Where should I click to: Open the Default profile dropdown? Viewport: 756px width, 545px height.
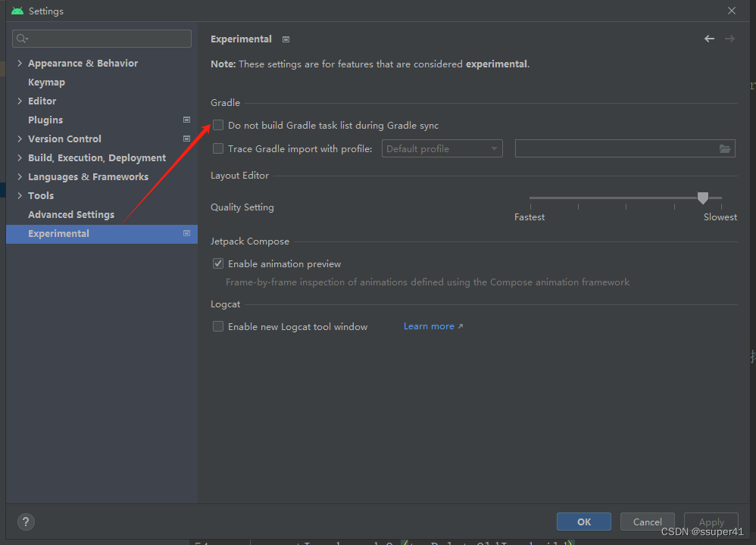pyautogui.click(x=442, y=148)
